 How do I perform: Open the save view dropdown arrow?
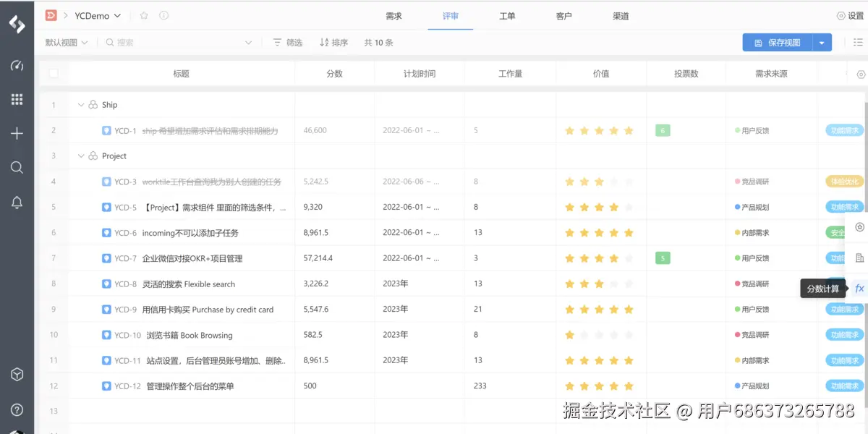822,43
